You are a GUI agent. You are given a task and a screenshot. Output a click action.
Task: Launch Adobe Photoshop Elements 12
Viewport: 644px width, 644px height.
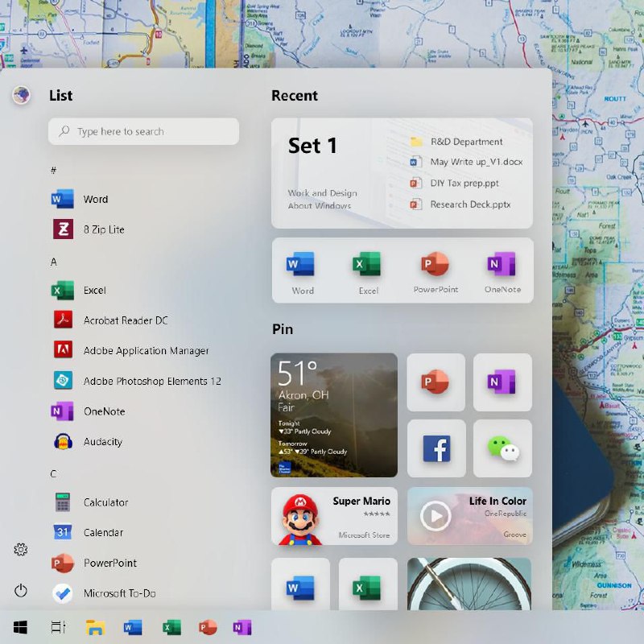tap(137, 381)
